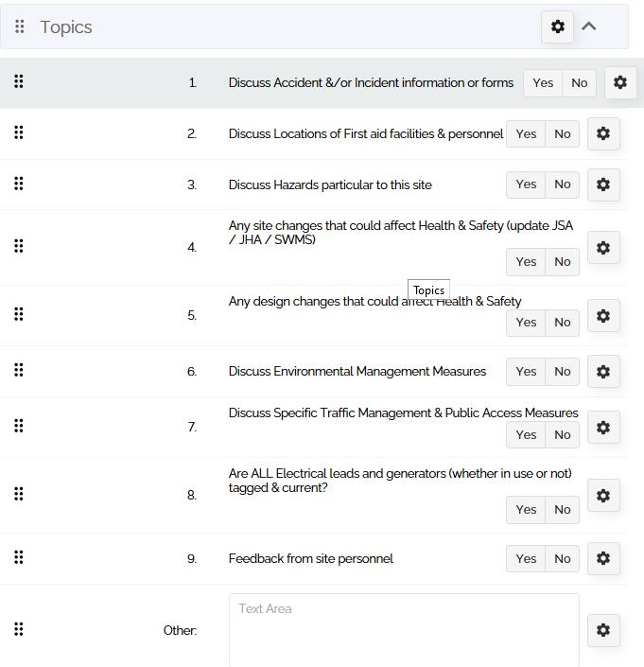Select Yes for Feedback from site personnel
The image size is (644, 667).
526,559
